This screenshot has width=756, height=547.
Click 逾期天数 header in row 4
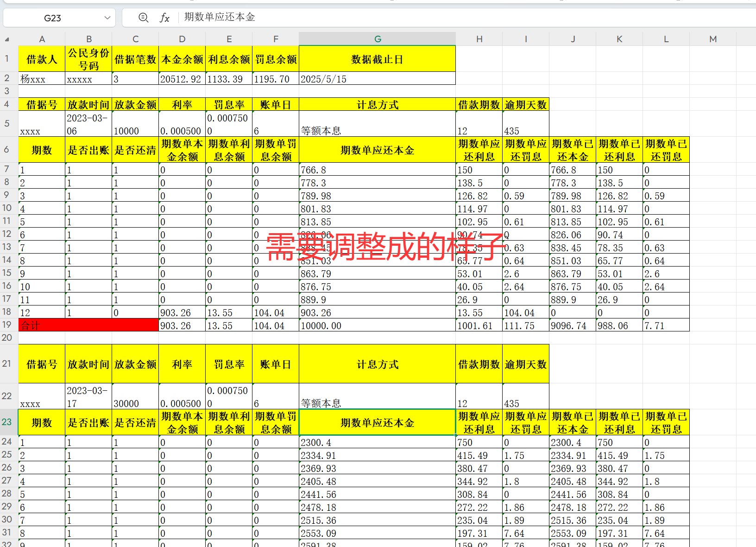pyautogui.click(x=526, y=104)
